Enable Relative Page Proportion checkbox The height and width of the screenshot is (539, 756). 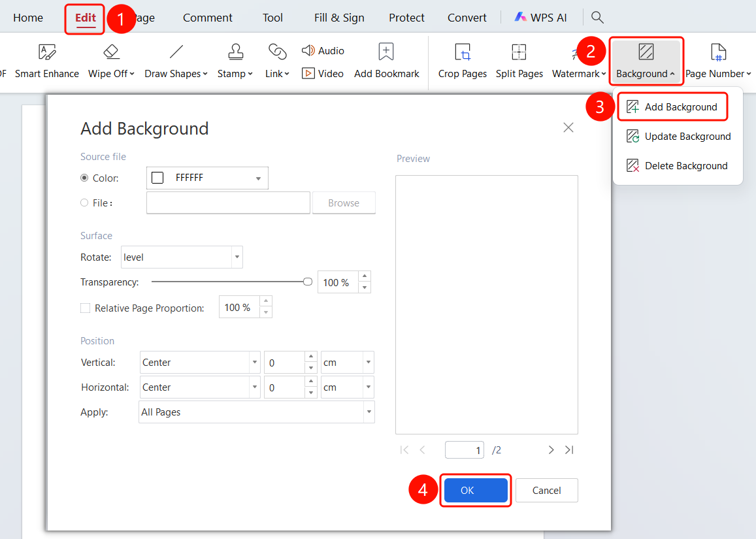click(86, 308)
